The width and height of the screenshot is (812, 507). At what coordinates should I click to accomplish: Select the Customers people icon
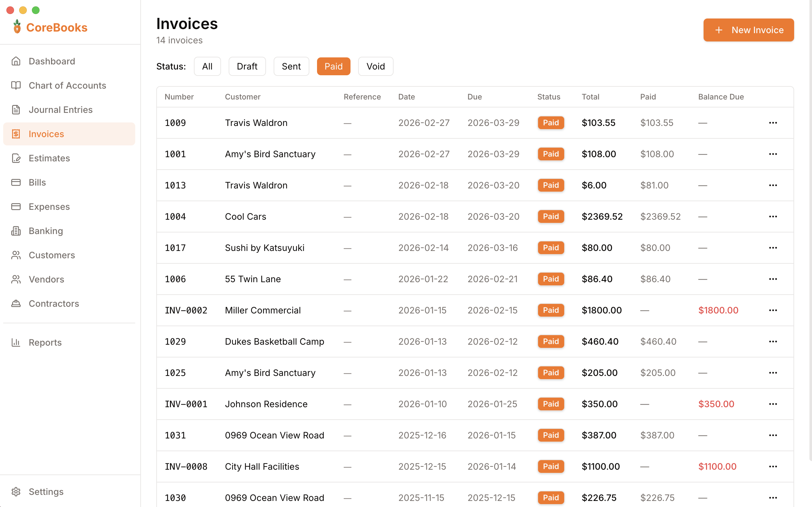click(16, 255)
